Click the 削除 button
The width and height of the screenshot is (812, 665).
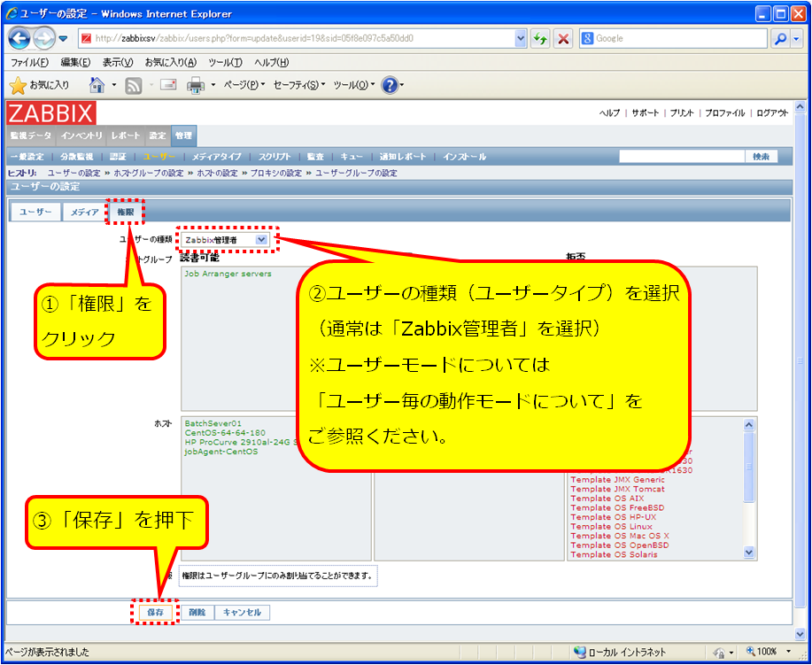tap(197, 612)
